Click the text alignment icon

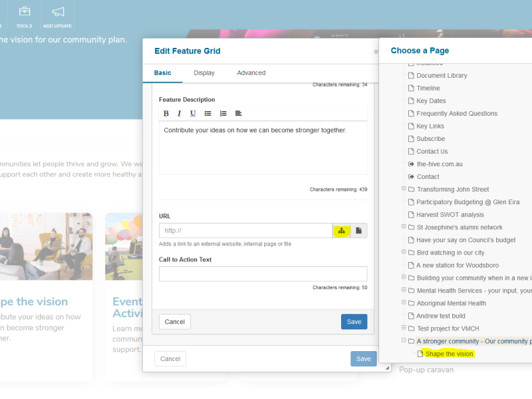(238, 114)
